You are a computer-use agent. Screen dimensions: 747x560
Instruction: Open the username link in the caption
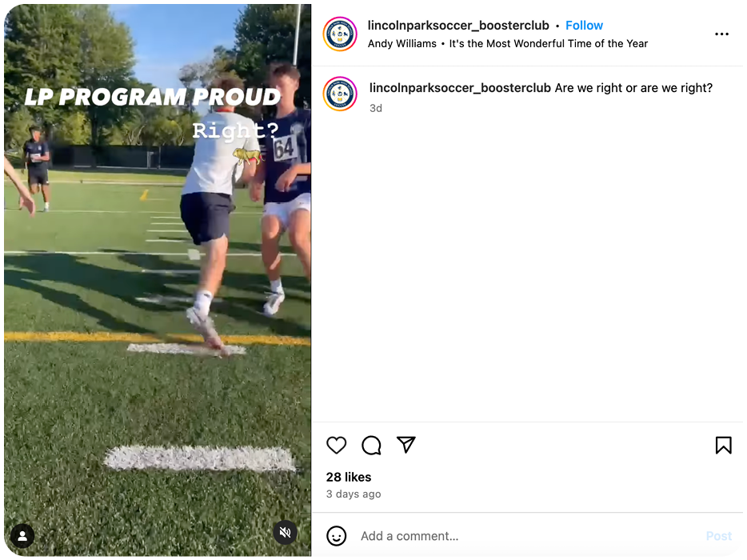click(x=460, y=88)
